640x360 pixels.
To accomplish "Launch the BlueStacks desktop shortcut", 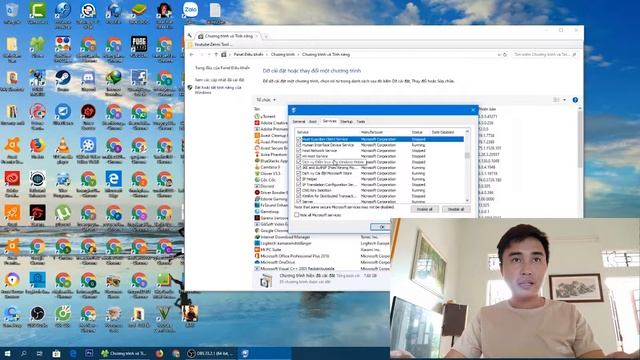I will (139, 11).
